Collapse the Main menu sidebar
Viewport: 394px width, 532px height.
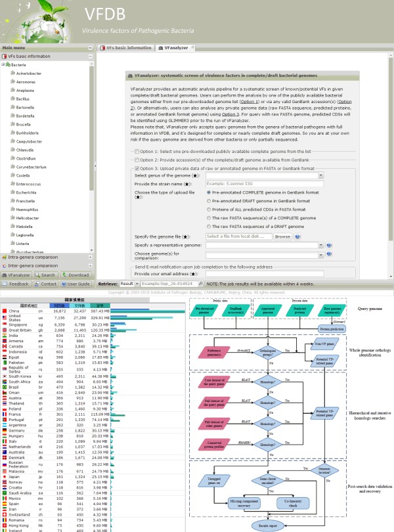pos(91,48)
